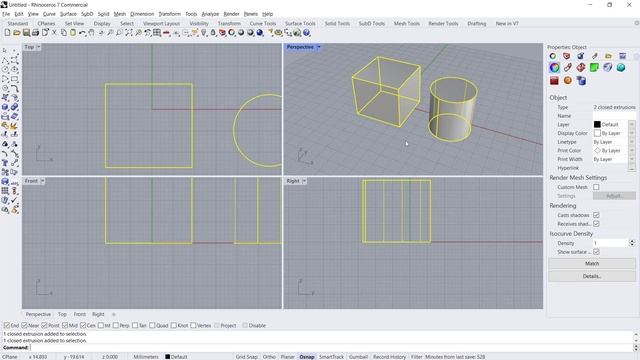The width and height of the screenshot is (640, 360).
Task: Open the Material properties paintbrush icon
Action: coord(567,68)
